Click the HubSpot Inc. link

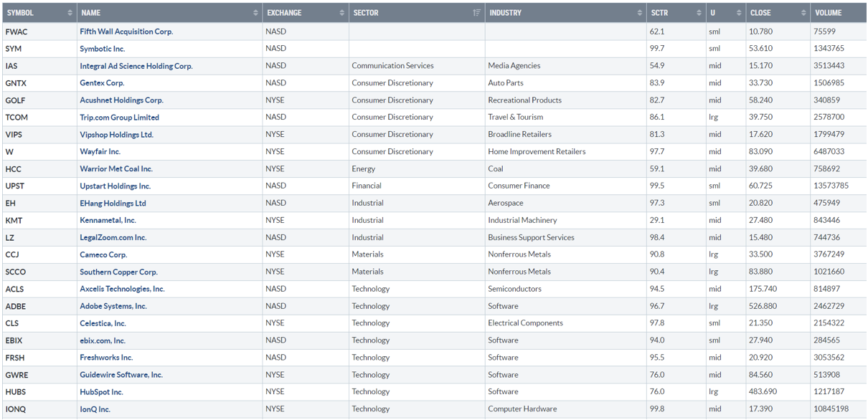click(102, 392)
